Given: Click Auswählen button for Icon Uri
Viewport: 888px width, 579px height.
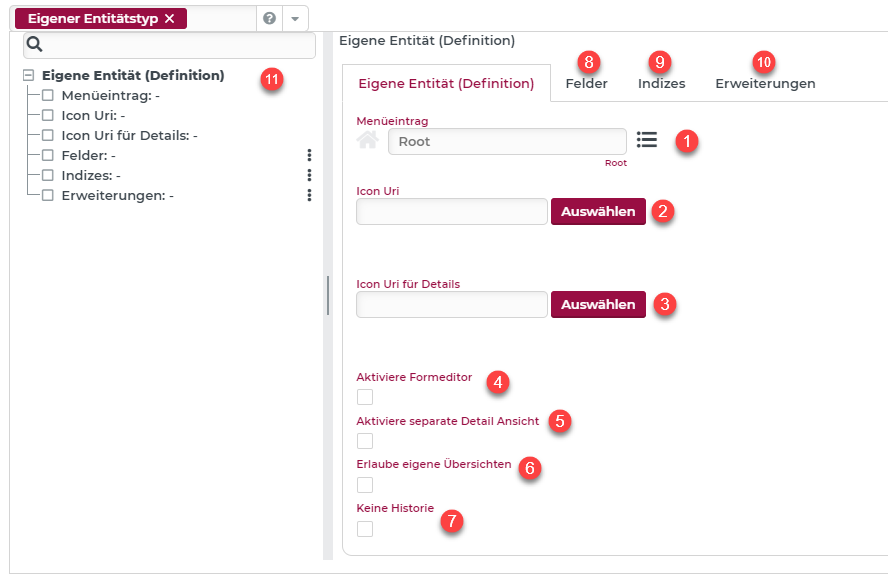Looking at the screenshot, I should point(598,212).
